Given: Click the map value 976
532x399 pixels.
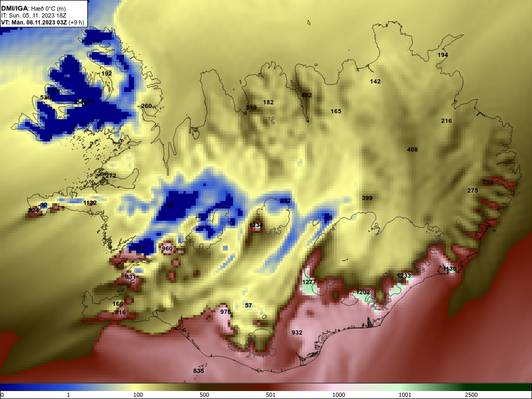Looking at the screenshot, I should pyautogui.click(x=226, y=312).
